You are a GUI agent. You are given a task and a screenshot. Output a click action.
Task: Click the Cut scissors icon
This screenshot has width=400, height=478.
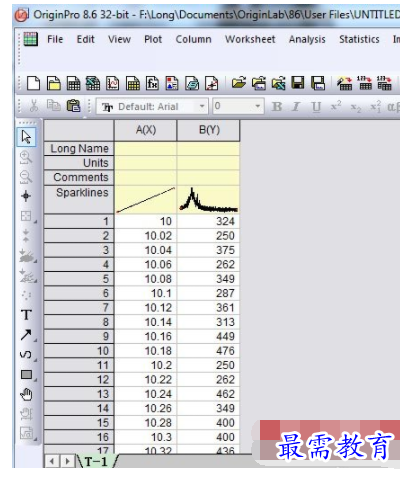pyautogui.click(x=34, y=106)
